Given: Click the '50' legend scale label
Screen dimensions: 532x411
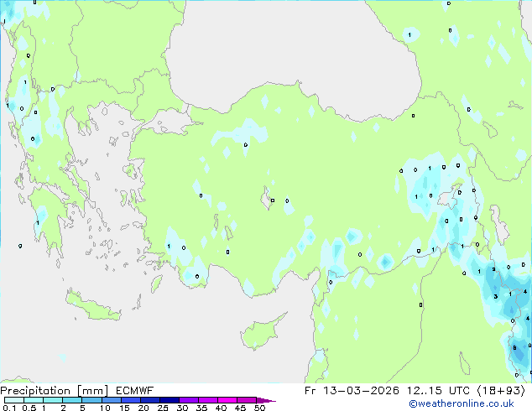Looking at the screenshot, I should pyautogui.click(x=259, y=408).
